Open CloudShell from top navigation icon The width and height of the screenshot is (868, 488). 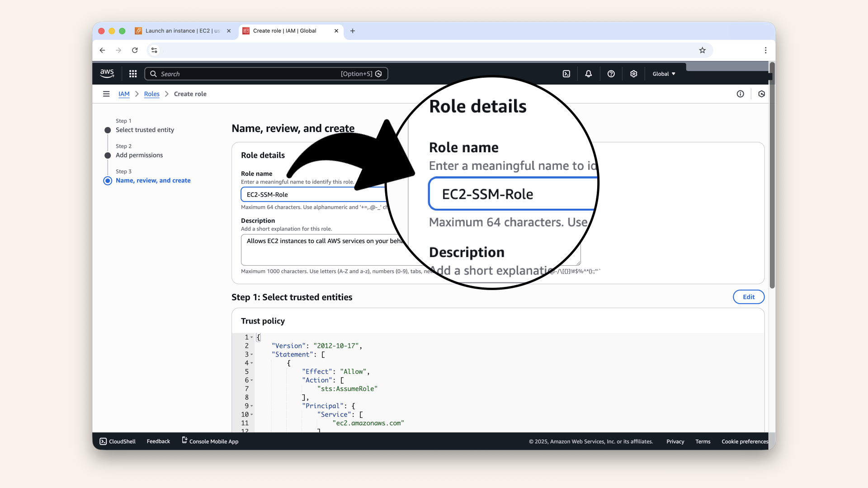click(x=566, y=74)
